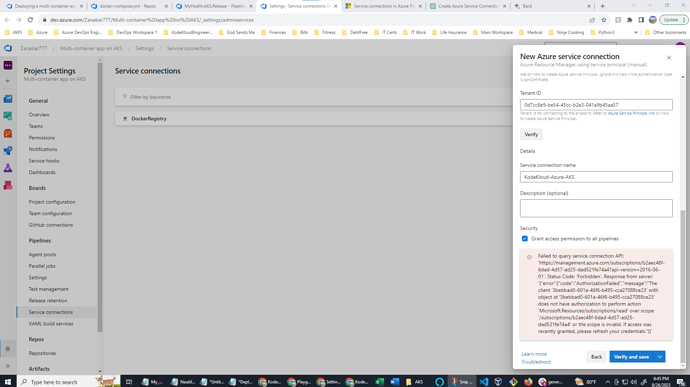Screen dimensions: 690x387
Task: Switch to Create Azure Service Connection tab
Action: [468, 6]
